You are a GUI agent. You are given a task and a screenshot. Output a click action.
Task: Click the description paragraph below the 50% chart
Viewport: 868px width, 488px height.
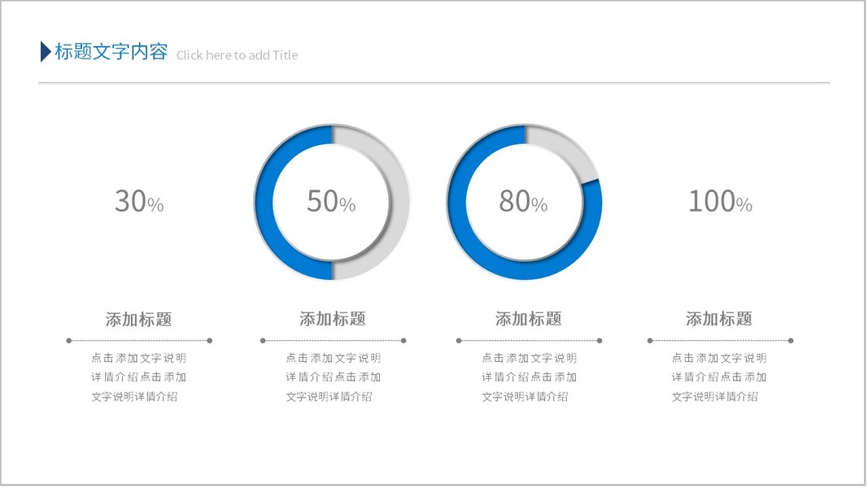pyautogui.click(x=333, y=377)
